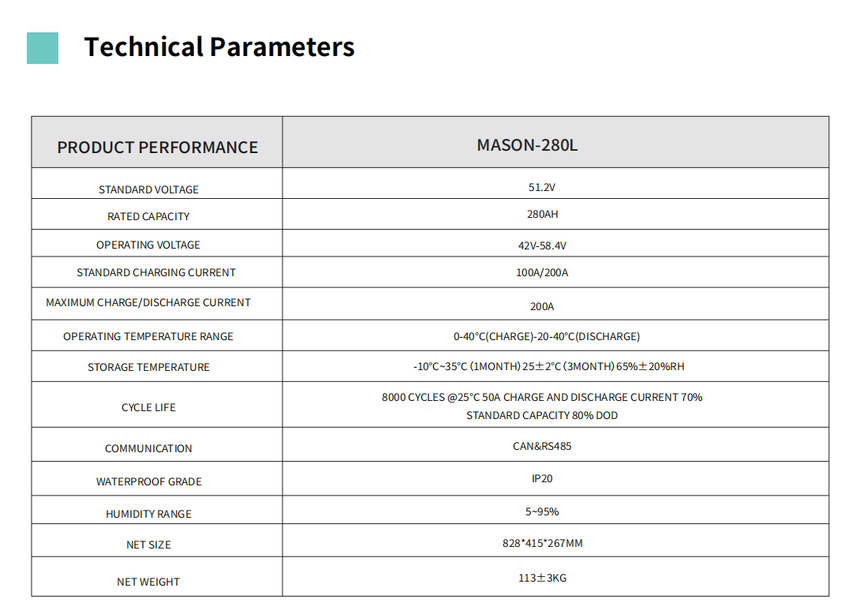This screenshot has height=614, width=860.
Task: Click the teal square beside the title
Action: tap(42, 48)
